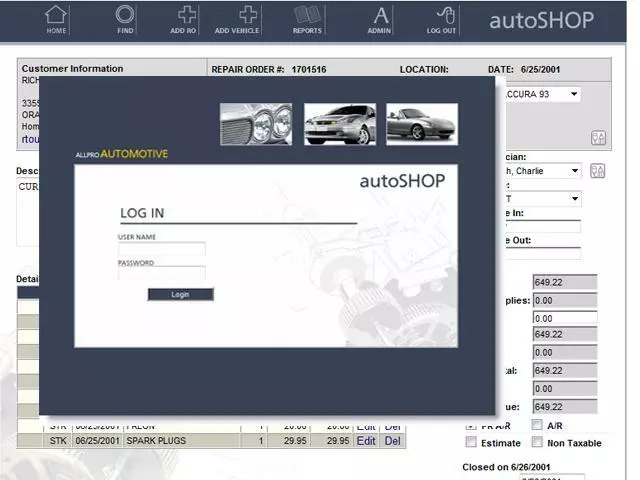Click the vehicle lookup icon near ACCURA 93
The height and width of the screenshot is (480, 640).
pos(598,138)
